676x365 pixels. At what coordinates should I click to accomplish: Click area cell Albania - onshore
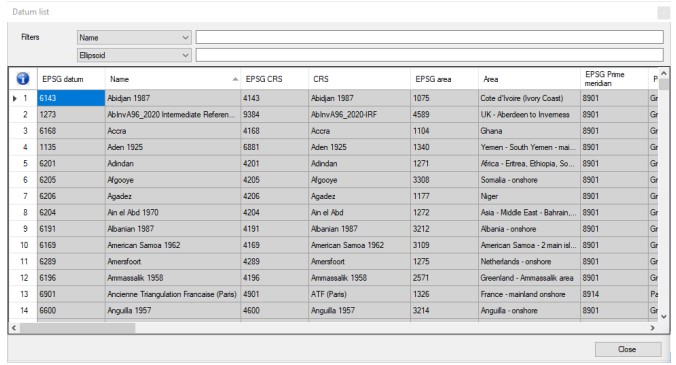(x=529, y=229)
